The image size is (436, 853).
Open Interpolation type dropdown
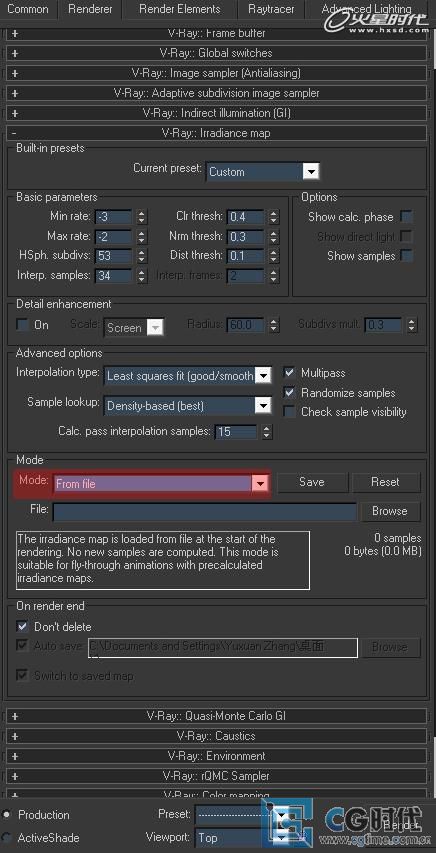[188, 375]
